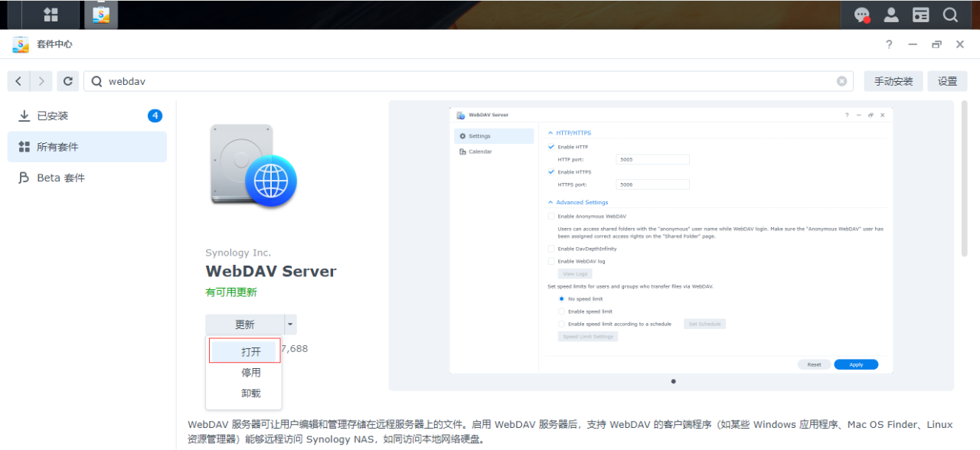Select 停用 to stop WebDAV Server

point(252,372)
